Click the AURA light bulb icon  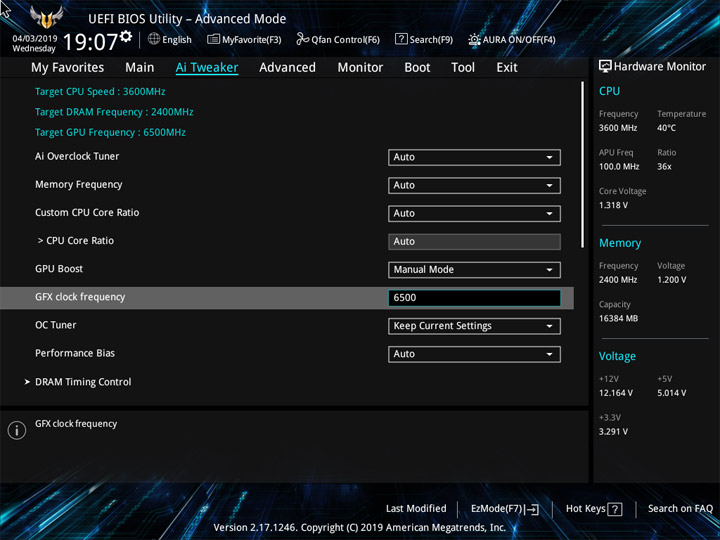[x=474, y=39]
